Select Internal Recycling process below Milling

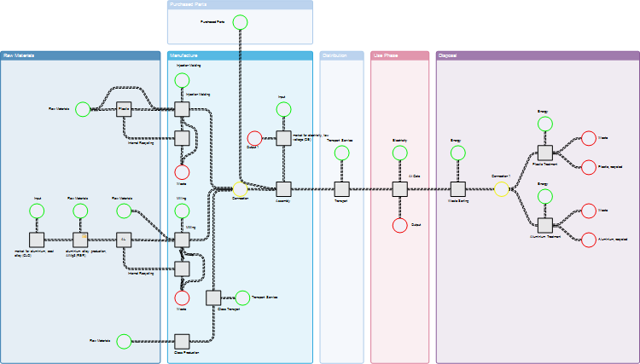[x=182, y=269]
